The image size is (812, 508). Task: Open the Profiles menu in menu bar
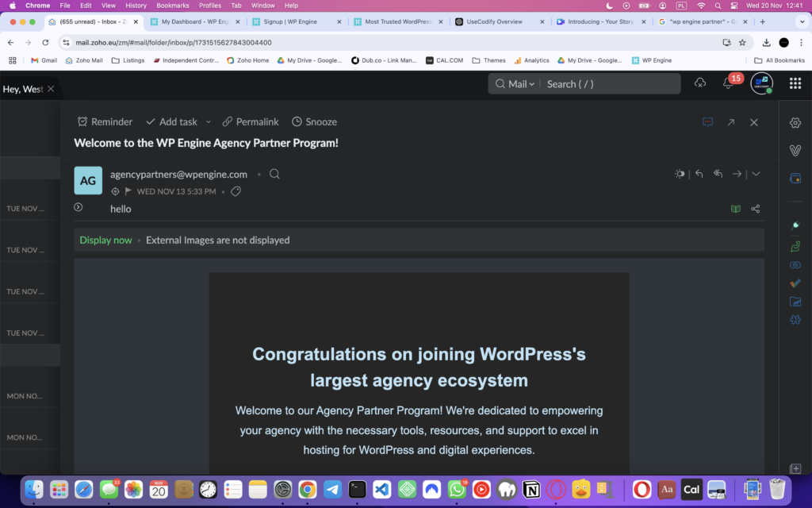tap(209, 6)
